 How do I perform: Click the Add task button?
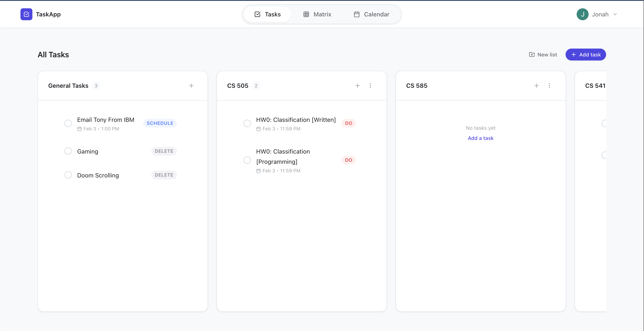tap(586, 55)
